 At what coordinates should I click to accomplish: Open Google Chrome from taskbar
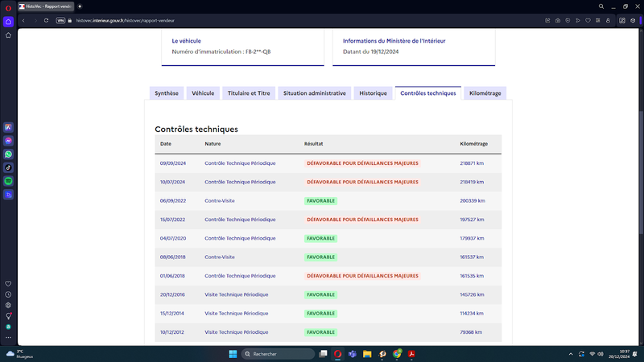point(397,354)
